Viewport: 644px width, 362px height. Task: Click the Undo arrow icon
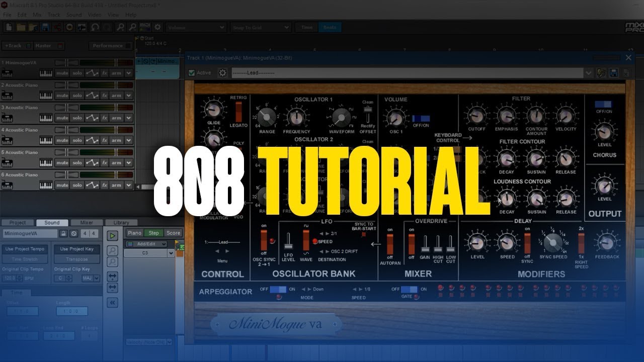pyautogui.click(x=95, y=27)
